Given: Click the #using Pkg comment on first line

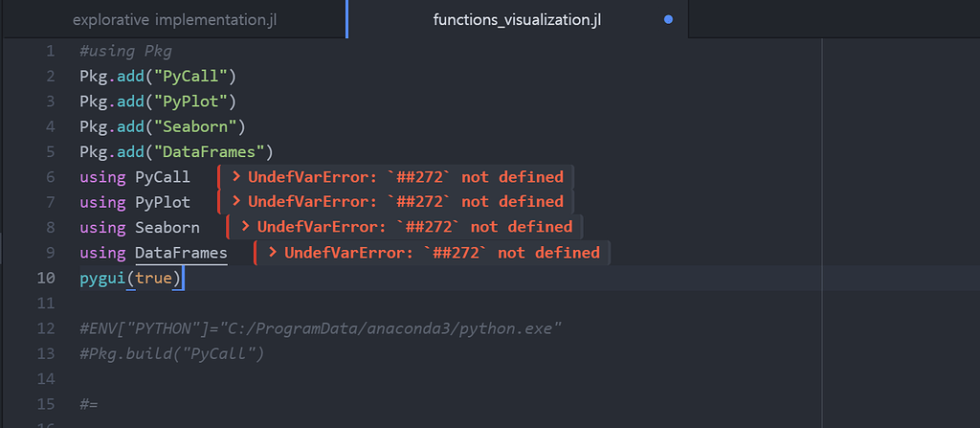Looking at the screenshot, I should 125,51.
